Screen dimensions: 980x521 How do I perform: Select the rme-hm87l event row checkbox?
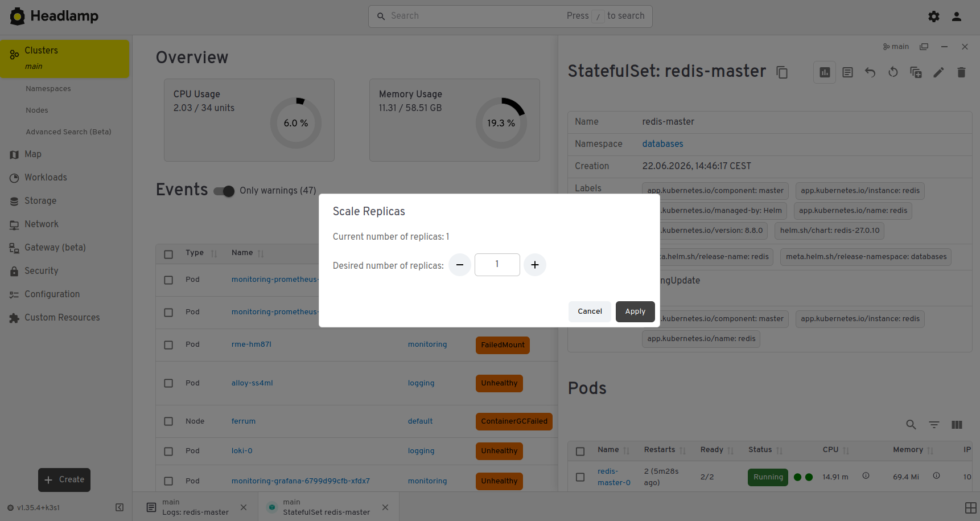168,345
